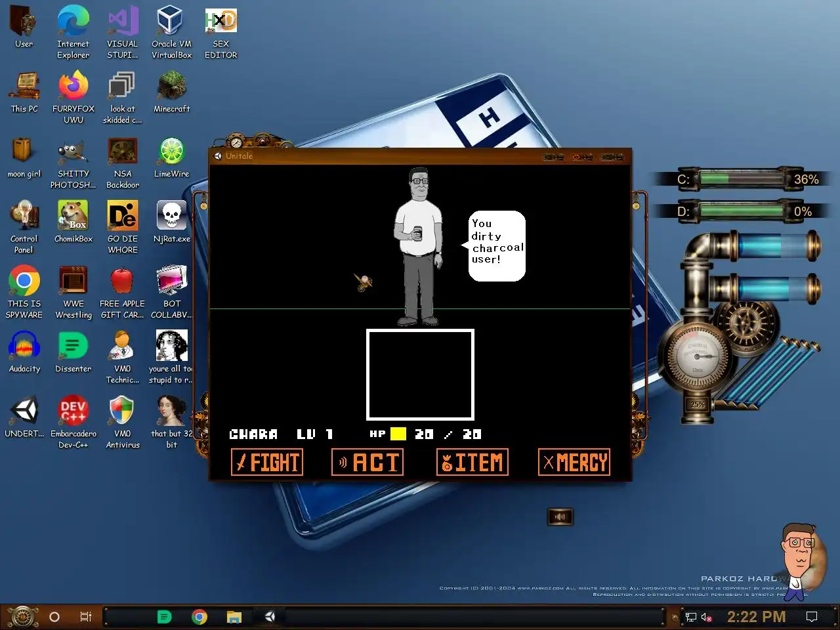The image size is (840, 630).
Task: Select the This PC desktop icon
Action: (x=24, y=92)
